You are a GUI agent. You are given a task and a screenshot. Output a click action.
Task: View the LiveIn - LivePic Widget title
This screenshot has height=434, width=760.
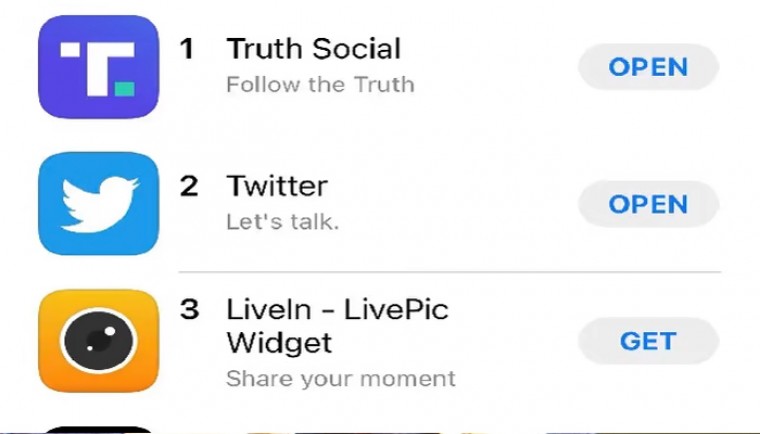click(x=337, y=326)
